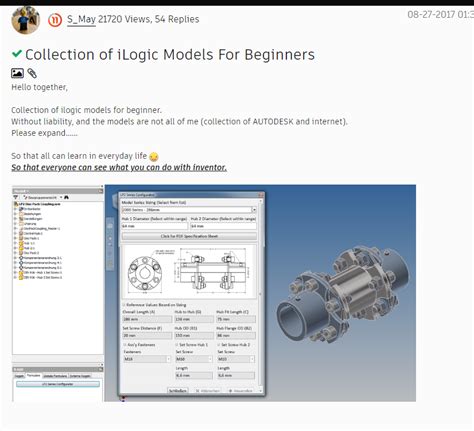The image size is (474, 431).
Task: Click the '21720 Views, 54 Replies' text
Action: pos(149,19)
